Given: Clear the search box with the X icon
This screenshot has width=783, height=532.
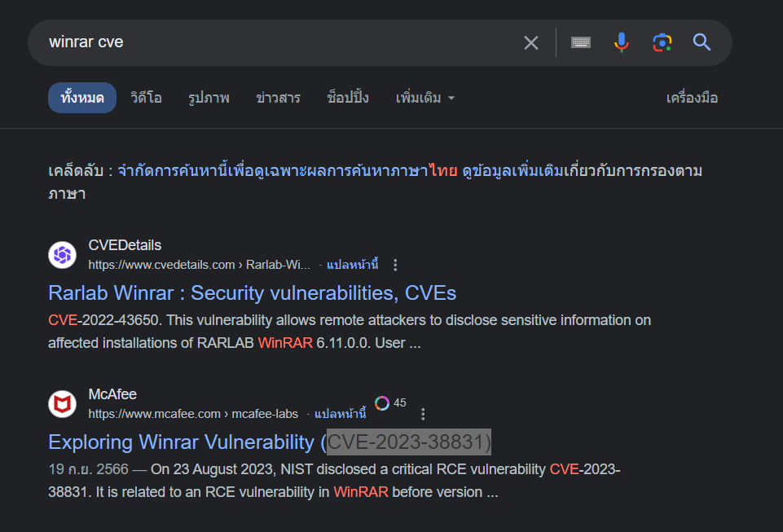Looking at the screenshot, I should click(531, 42).
